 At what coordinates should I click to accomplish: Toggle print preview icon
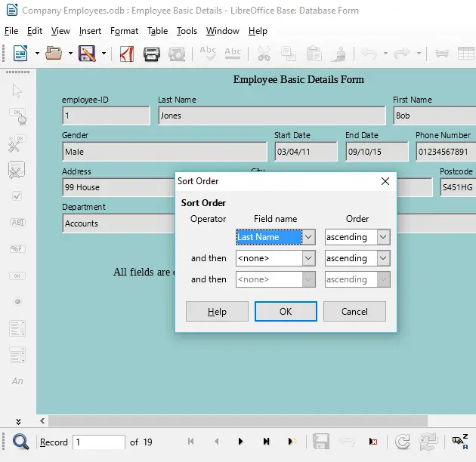[177, 54]
